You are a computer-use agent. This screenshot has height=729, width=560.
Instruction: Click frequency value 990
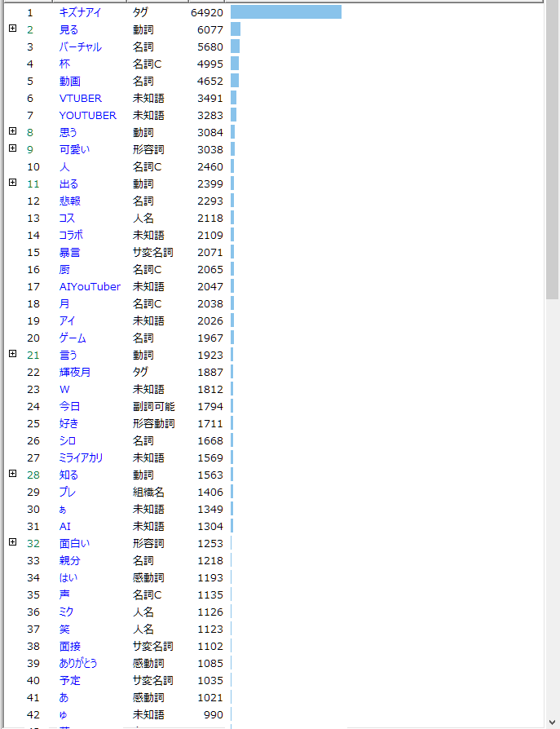tap(214, 714)
